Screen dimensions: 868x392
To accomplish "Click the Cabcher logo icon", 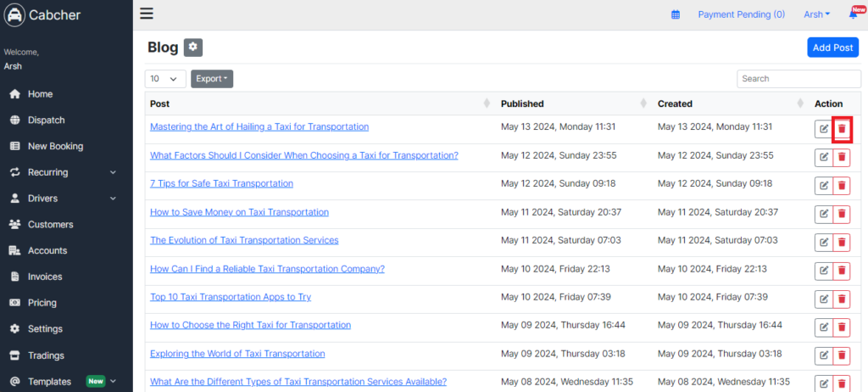I will point(14,15).
